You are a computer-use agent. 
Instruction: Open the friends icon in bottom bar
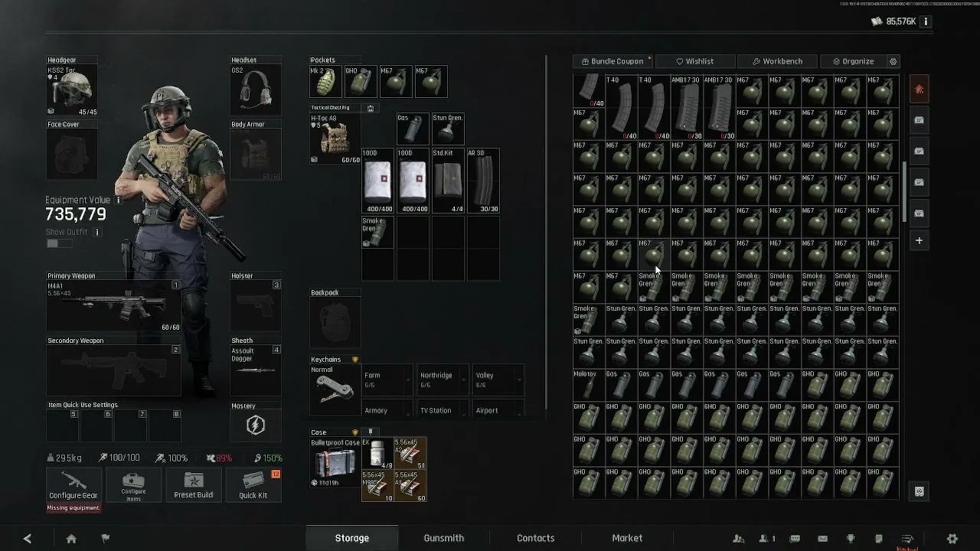click(738, 539)
